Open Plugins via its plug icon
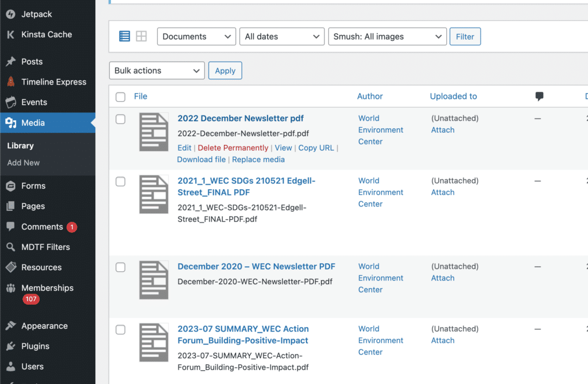This screenshot has width=588, height=384. 10,346
